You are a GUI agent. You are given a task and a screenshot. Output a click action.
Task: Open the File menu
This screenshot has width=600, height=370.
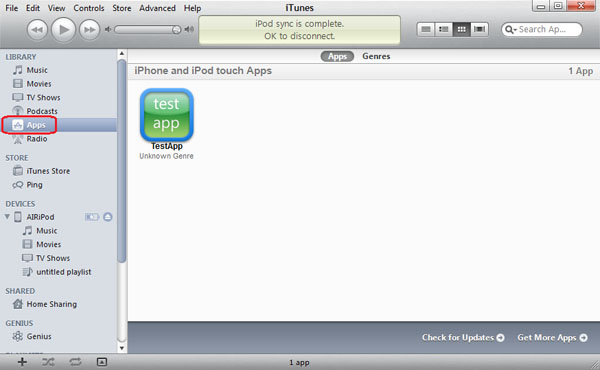tap(11, 8)
